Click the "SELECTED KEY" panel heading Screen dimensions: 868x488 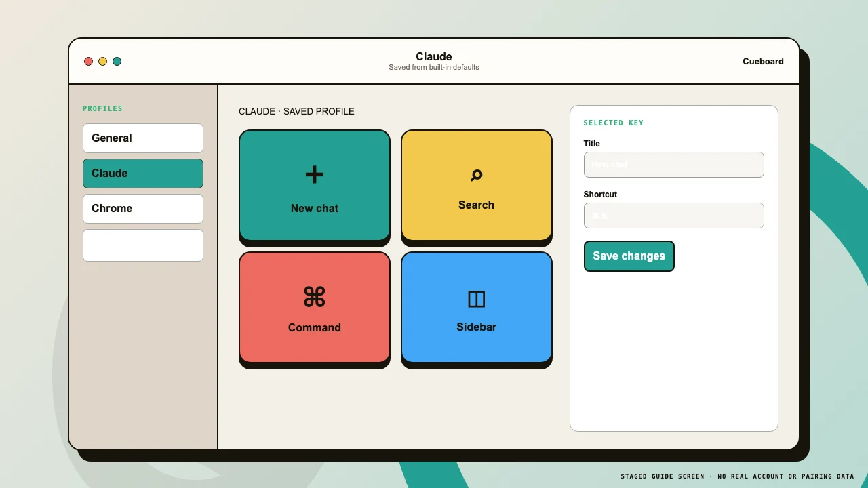click(x=613, y=123)
